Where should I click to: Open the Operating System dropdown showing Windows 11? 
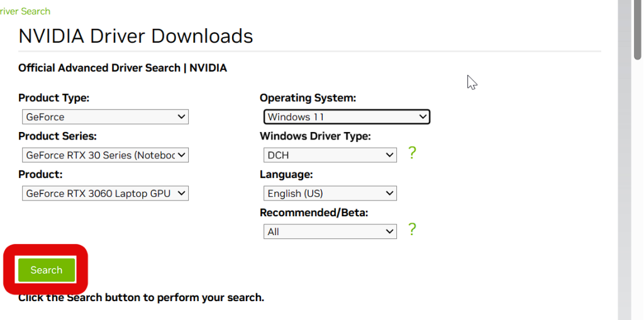coord(346,117)
